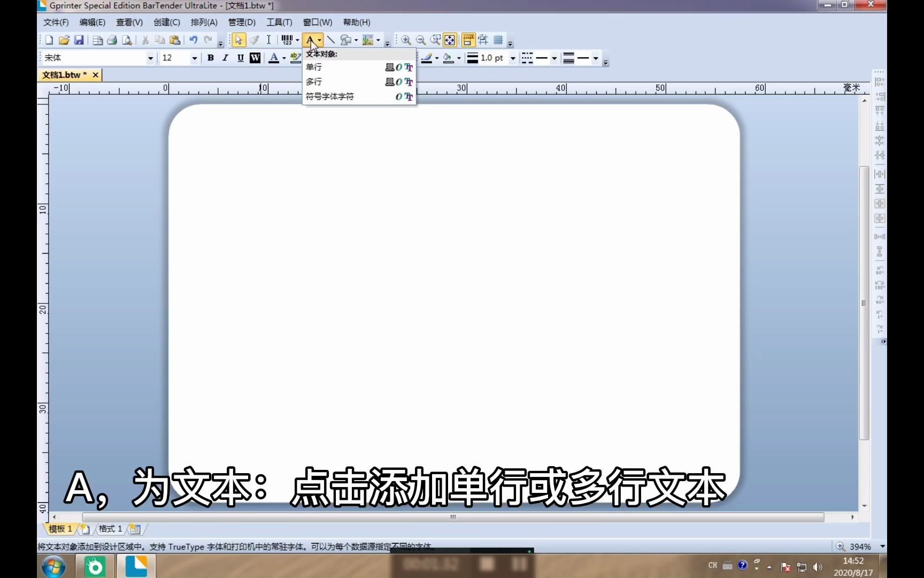Screen dimensions: 924x578
Task: Click the format painter brush icon
Action: pyautogui.click(x=254, y=40)
